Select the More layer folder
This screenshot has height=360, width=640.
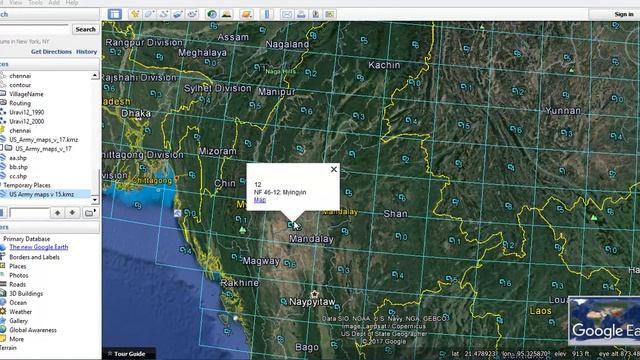click(16, 339)
